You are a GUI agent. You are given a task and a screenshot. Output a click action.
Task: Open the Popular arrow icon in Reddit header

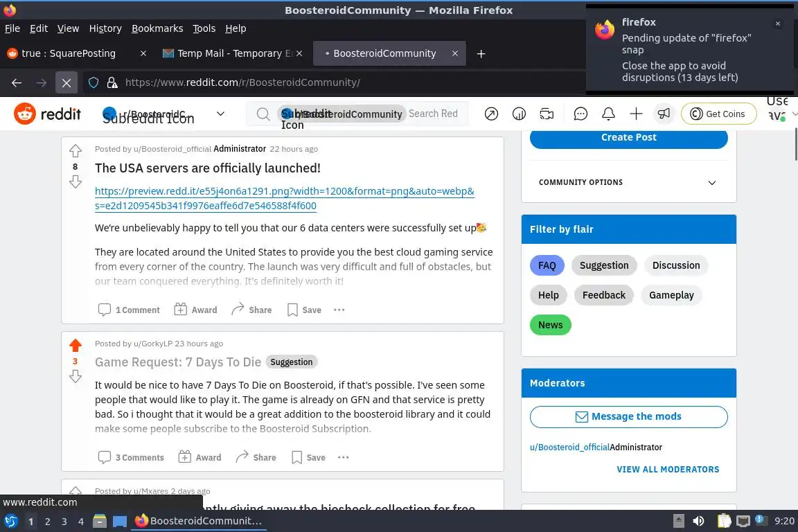point(491,114)
